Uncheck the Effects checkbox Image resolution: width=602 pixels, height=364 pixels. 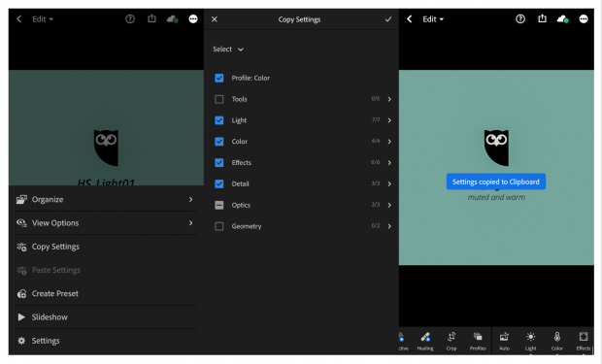pyautogui.click(x=219, y=162)
